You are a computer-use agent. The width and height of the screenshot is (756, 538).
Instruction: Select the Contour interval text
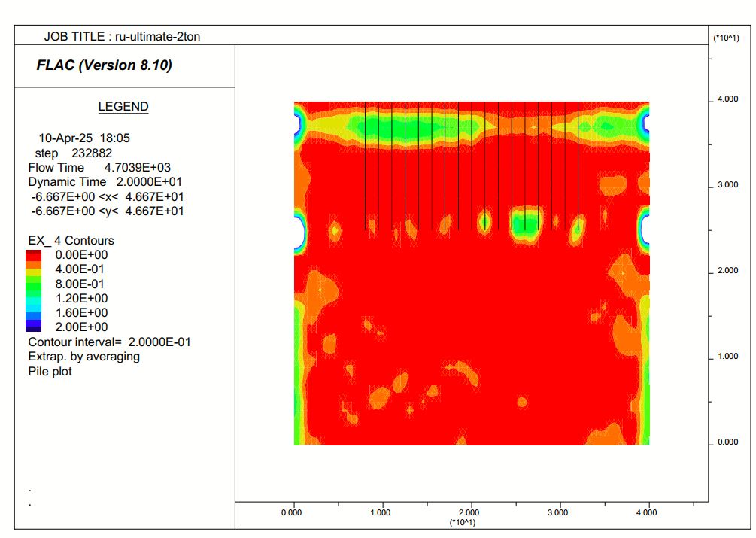(x=109, y=342)
